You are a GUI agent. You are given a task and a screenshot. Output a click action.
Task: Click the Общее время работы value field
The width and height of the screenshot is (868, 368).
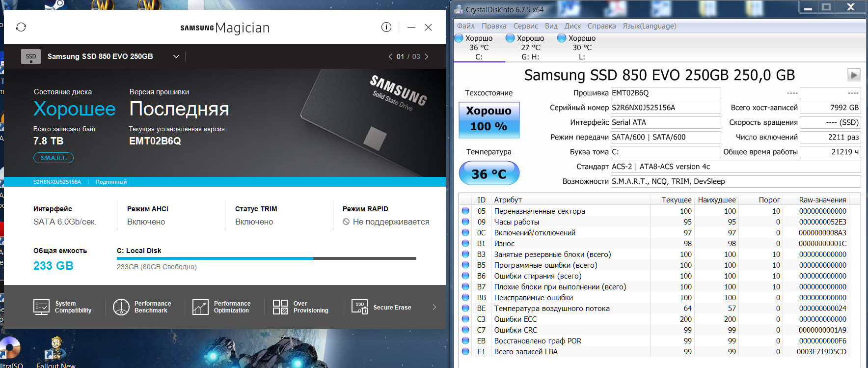tap(830, 152)
